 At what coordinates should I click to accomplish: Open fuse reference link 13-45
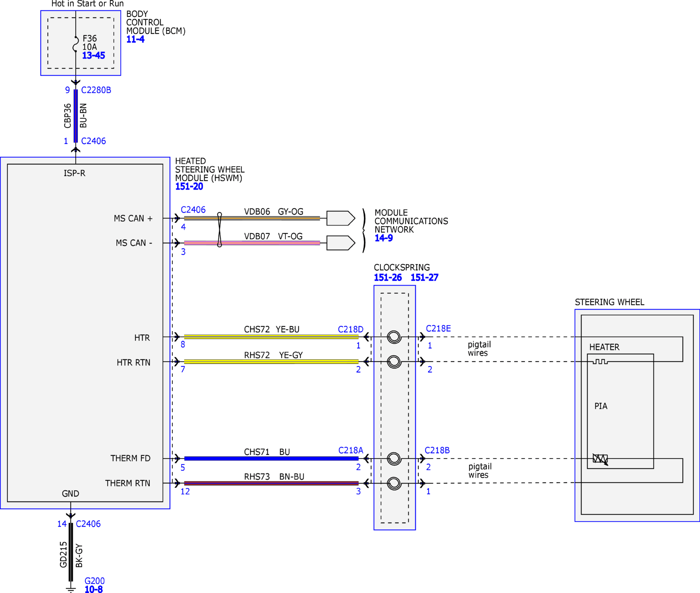coord(94,55)
